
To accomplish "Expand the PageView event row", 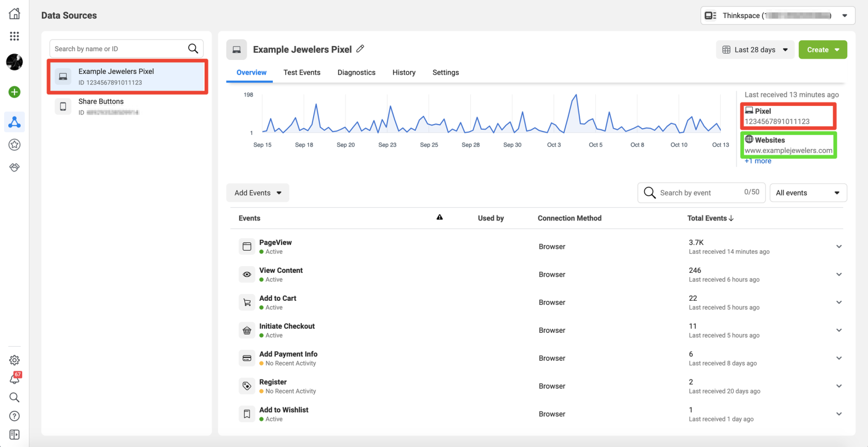I will tap(839, 246).
